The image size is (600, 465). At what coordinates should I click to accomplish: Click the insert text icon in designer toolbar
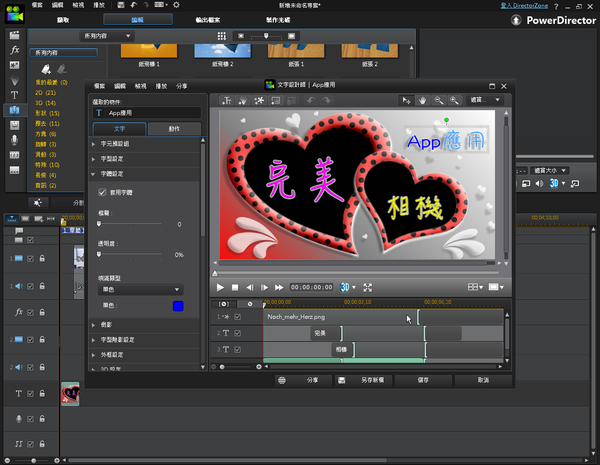click(227, 100)
